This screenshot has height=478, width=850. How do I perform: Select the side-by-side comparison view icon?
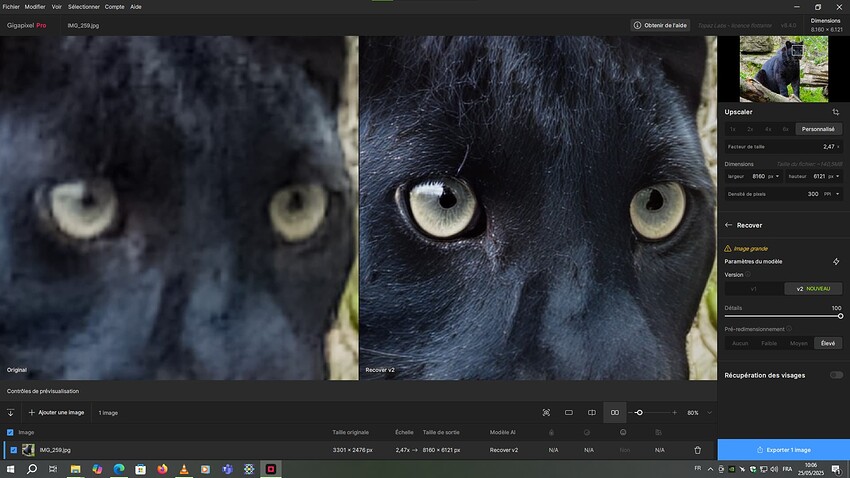[615, 412]
